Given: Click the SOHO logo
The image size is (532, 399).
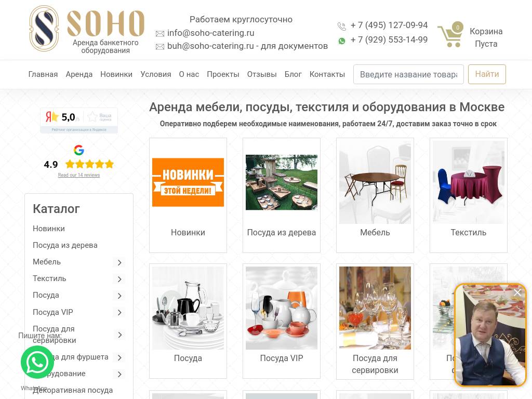Looking at the screenshot, I should click(87, 29).
